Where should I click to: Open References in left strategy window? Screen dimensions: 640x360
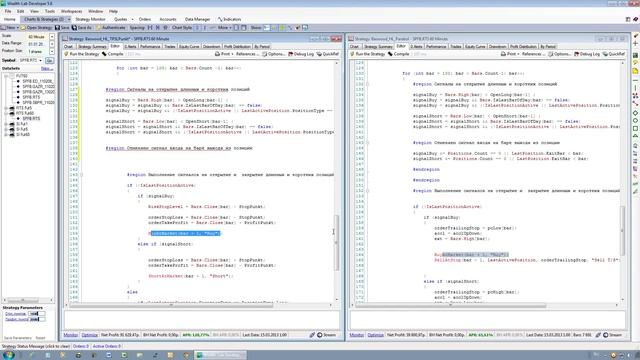(x=246, y=54)
